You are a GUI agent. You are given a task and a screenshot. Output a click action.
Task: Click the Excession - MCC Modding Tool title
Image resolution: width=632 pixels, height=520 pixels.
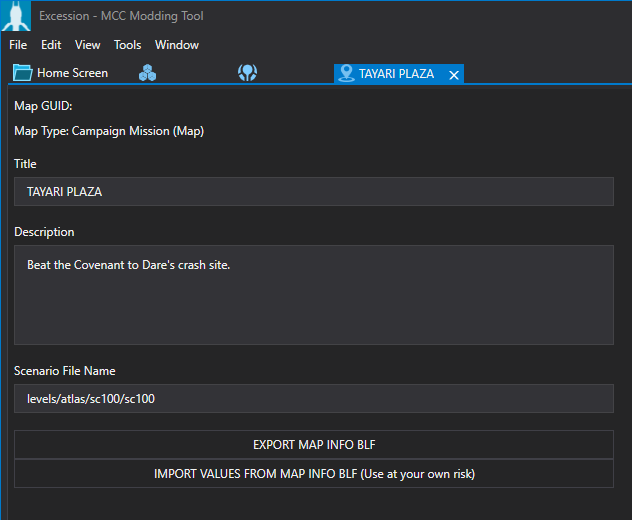(x=121, y=16)
